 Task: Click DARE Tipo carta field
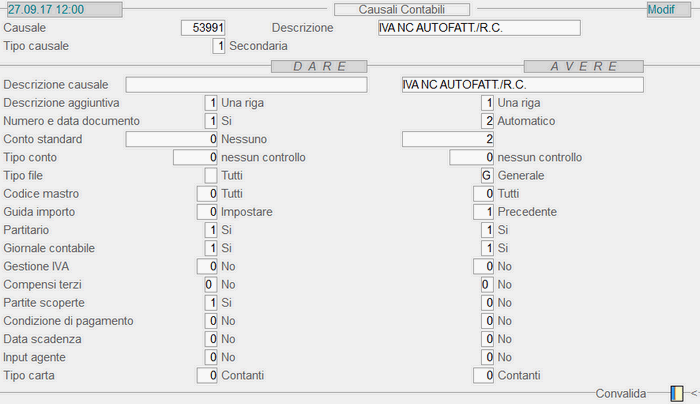click(207, 375)
